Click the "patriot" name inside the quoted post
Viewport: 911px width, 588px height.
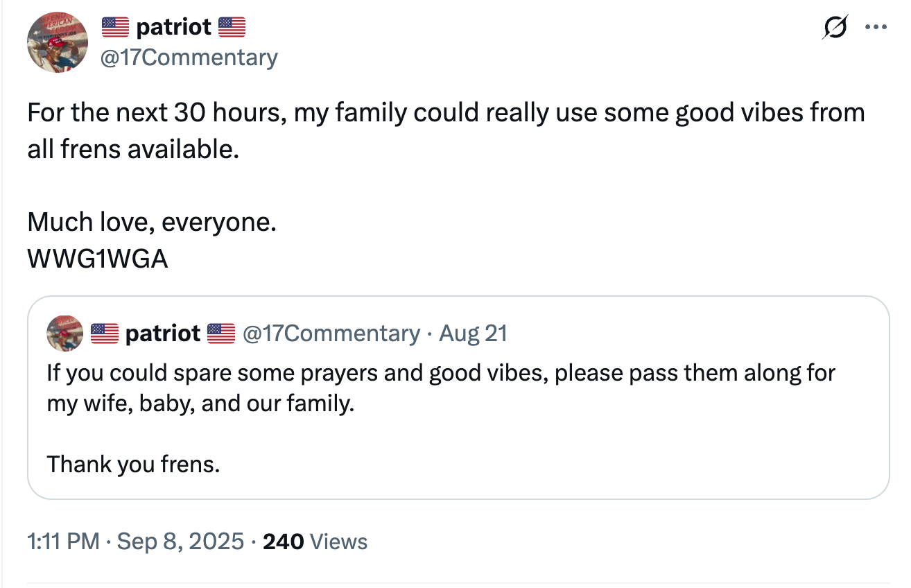[x=163, y=334]
